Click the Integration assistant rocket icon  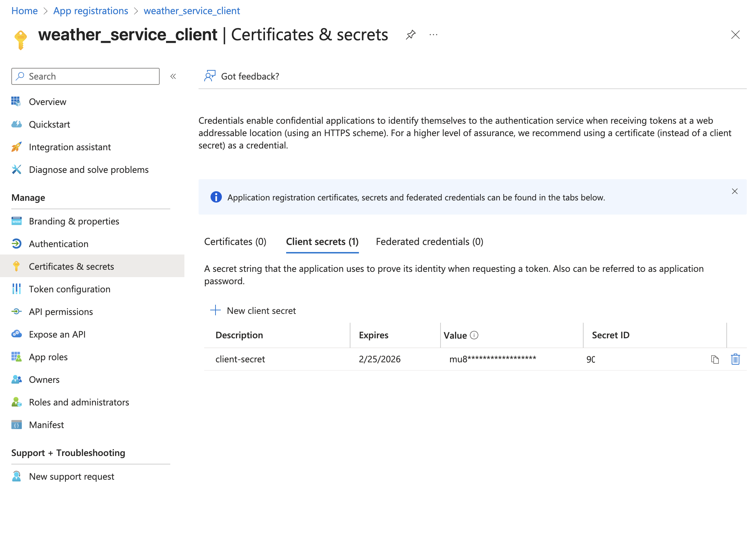pos(16,147)
